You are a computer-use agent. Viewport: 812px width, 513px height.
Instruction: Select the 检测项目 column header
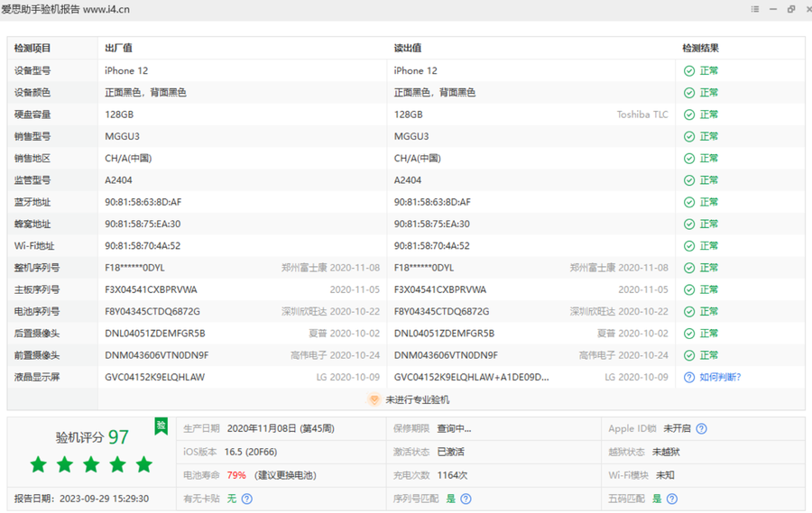(32, 49)
